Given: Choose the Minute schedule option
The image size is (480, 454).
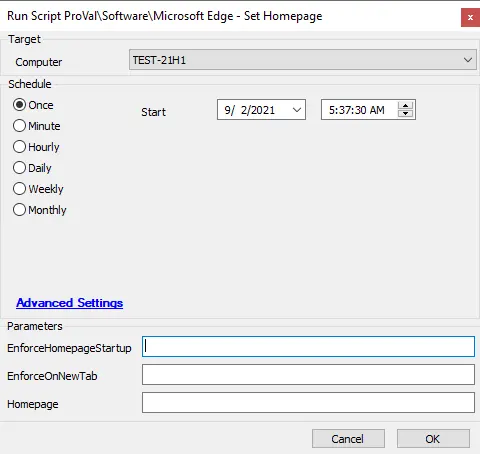Looking at the screenshot, I should pos(19,126).
